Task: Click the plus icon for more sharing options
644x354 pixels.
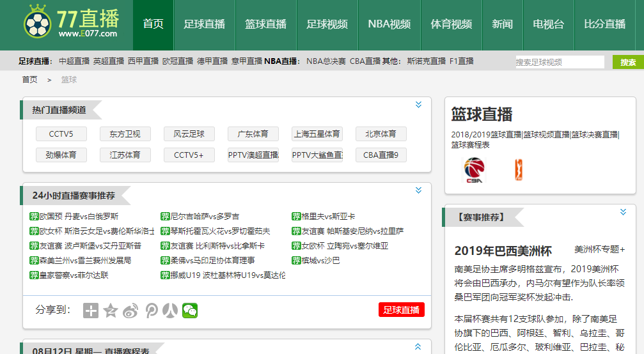Action: click(x=91, y=311)
